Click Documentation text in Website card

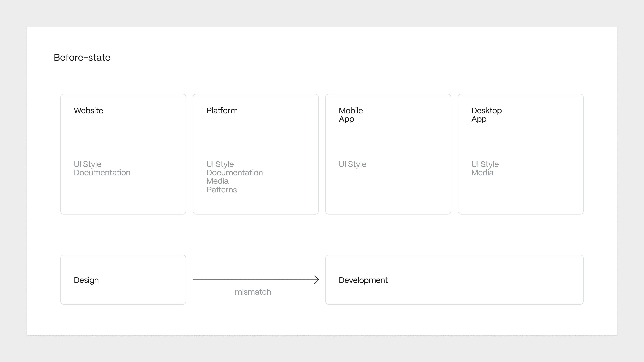[102, 173]
